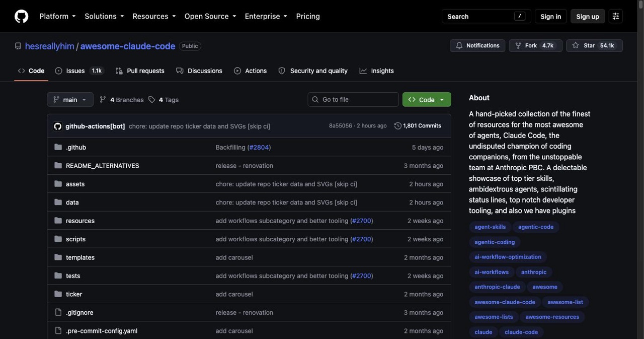Viewport: 644px width, 339px height.
Task: Open the .github folder icon
Action: pyautogui.click(x=58, y=147)
